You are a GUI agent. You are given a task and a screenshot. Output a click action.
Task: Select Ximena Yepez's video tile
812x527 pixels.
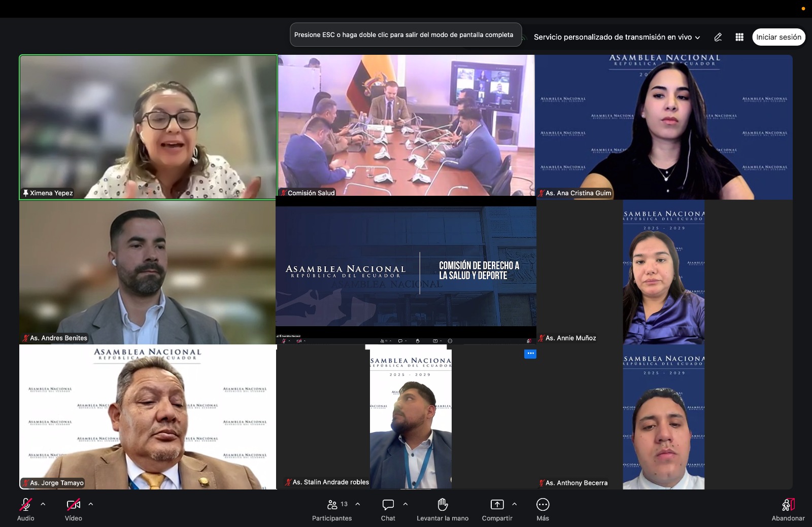[x=148, y=127]
